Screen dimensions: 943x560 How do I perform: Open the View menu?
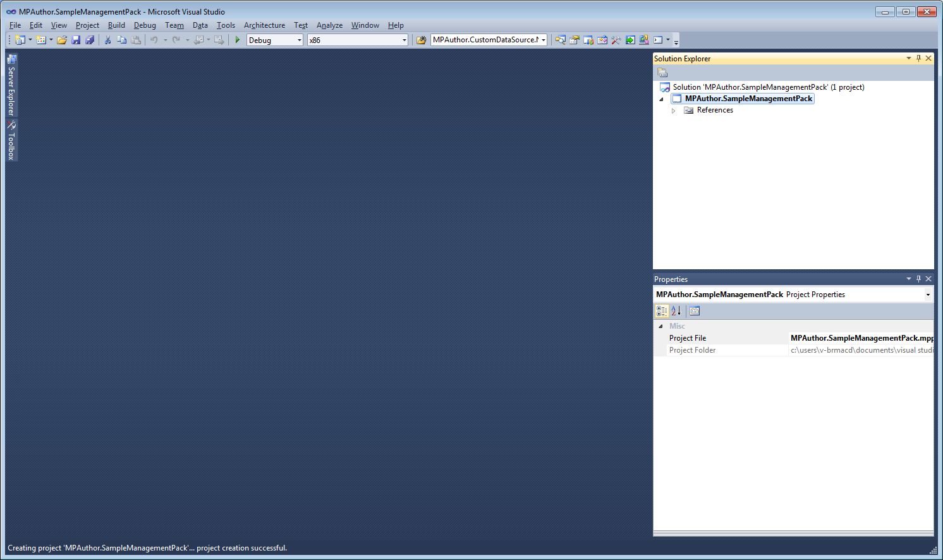click(59, 25)
